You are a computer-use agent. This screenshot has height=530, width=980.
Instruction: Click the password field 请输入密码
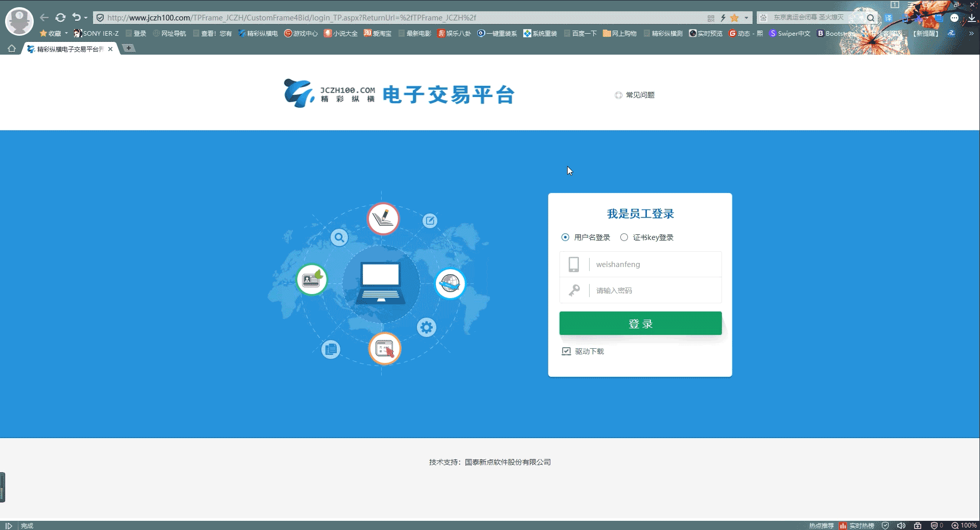coord(640,291)
